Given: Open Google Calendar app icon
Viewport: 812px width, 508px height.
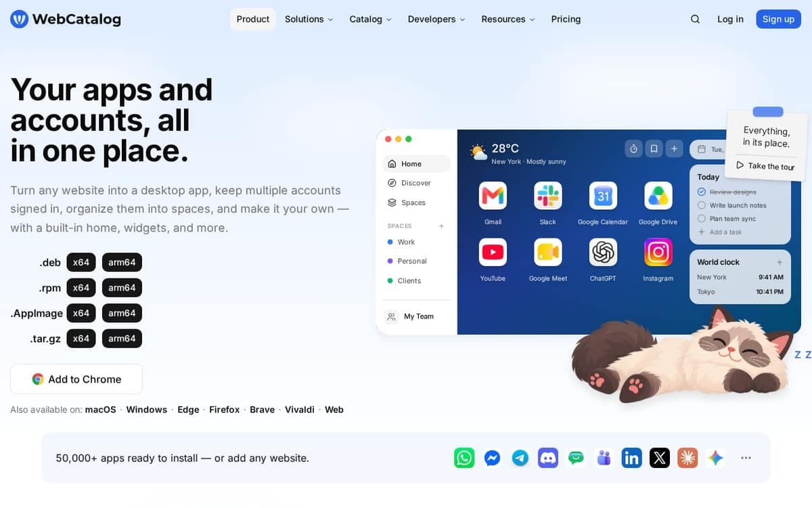Looking at the screenshot, I should (x=603, y=196).
